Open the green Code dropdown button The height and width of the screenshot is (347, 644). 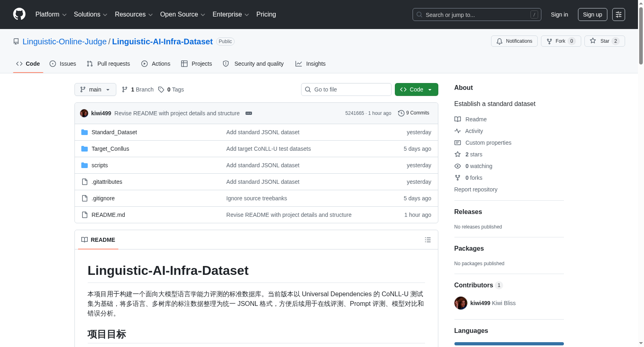tap(416, 89)
